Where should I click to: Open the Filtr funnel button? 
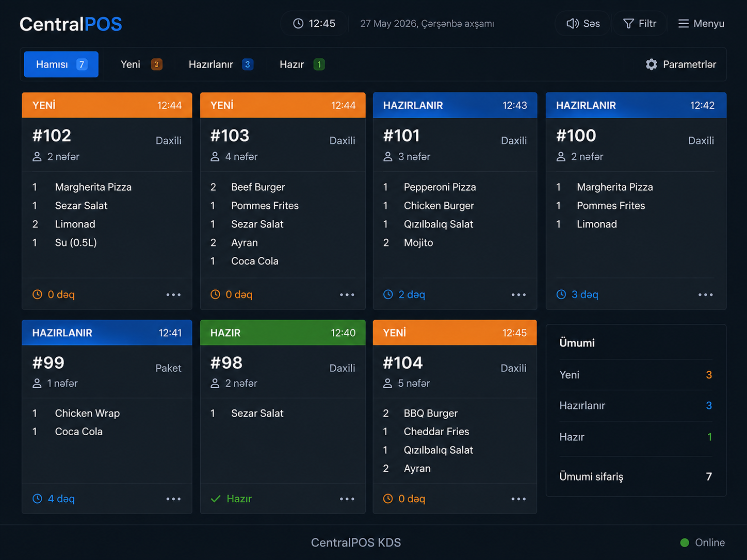640,24
